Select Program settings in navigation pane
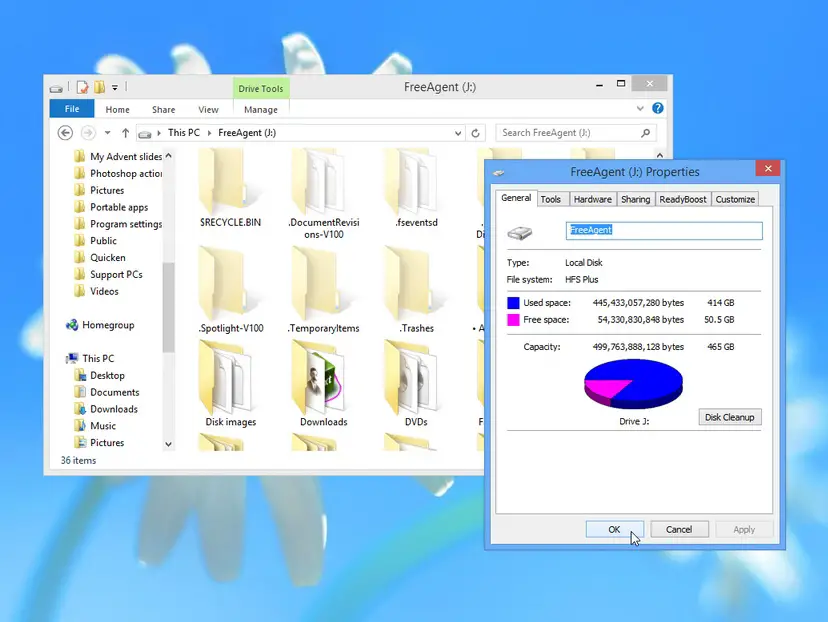The width and height of the screenshot is (828, 622). [x=119, y=224]
